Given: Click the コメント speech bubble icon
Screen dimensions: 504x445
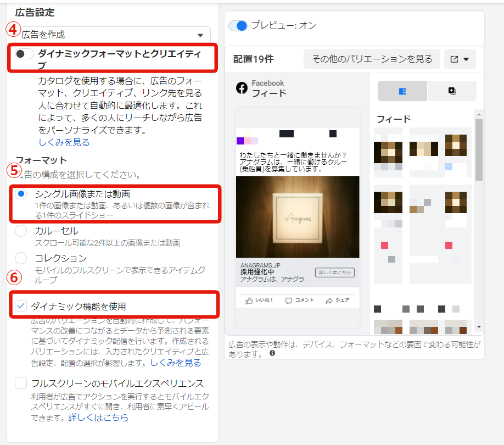Looking at the screenshot, I should tap(289, 301).
